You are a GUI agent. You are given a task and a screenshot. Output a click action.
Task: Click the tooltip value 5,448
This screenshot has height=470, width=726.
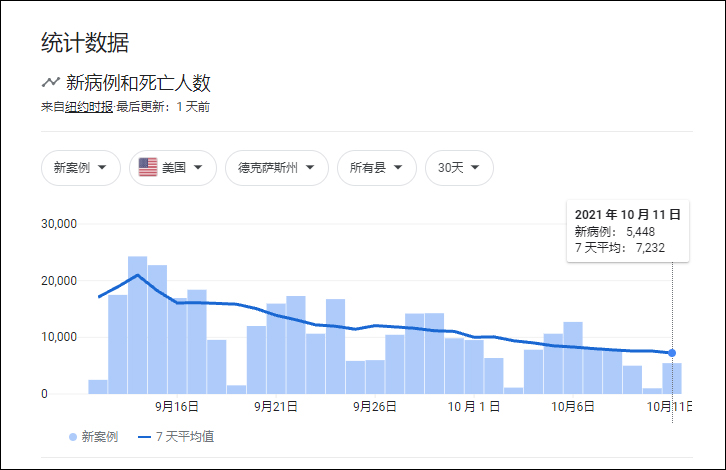[x=641, y=232]
